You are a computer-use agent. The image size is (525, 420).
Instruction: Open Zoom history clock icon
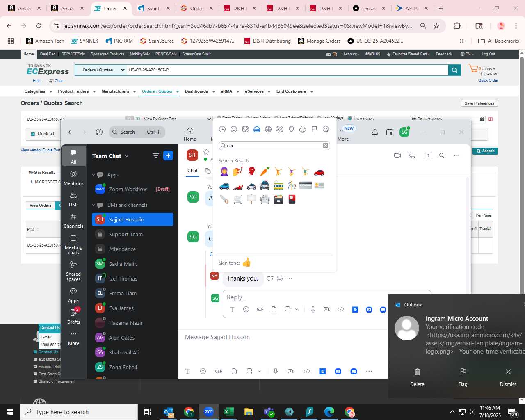pos(99,132)
